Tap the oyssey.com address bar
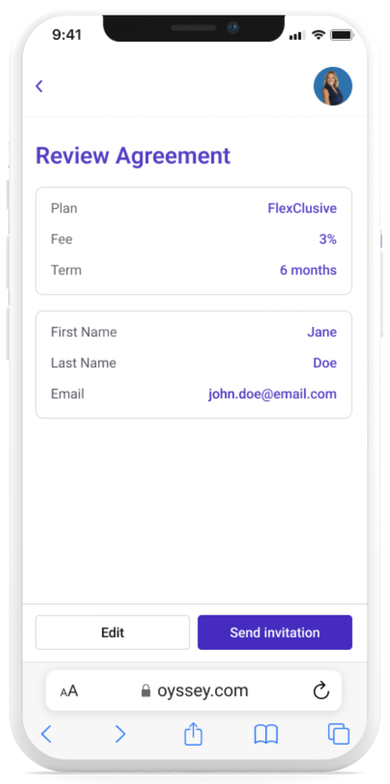The height and width of the screenshot is (784, 390). [194, 690]
